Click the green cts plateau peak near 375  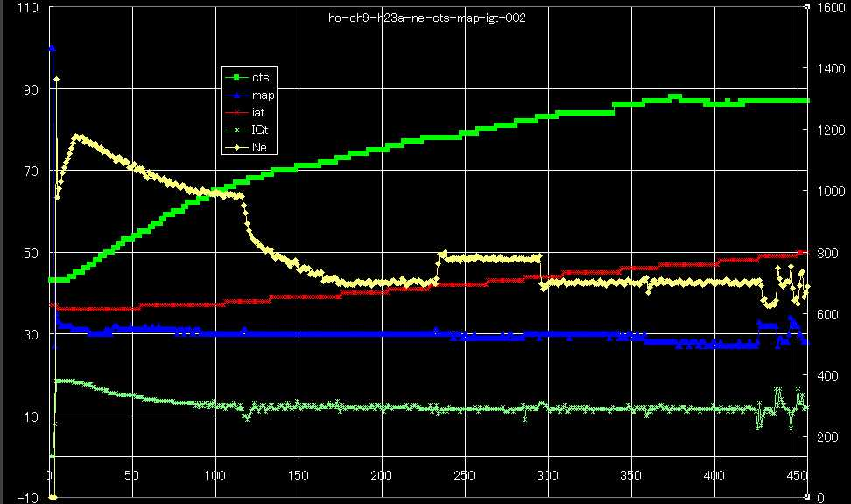pyautogui.click(x=674, y=97)
